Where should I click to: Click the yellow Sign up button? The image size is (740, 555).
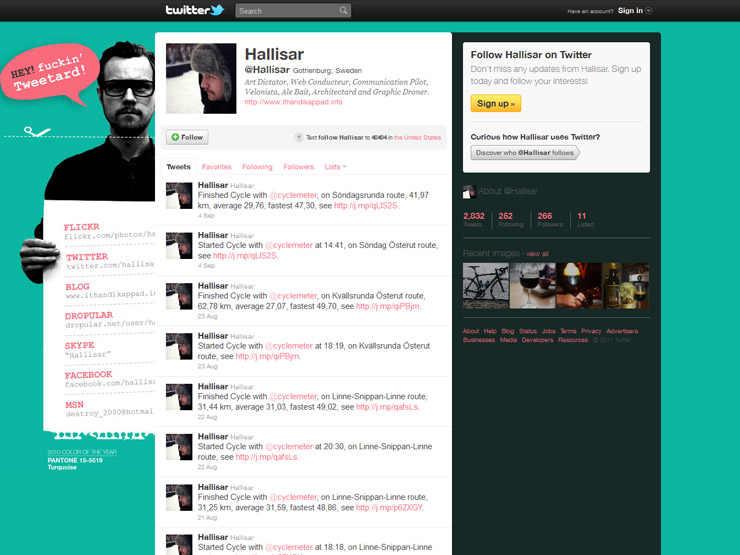[496, 103]
